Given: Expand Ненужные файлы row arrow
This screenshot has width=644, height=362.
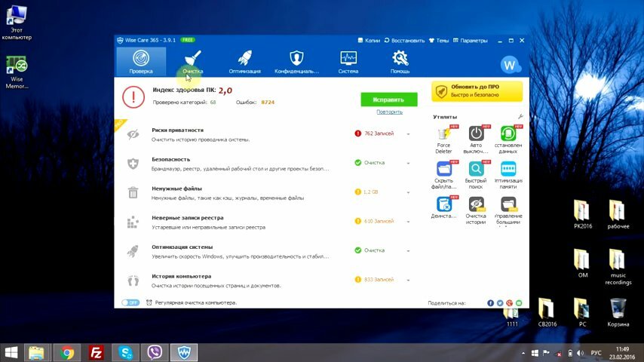Looking at the screenshot, I should pos(408,192).
